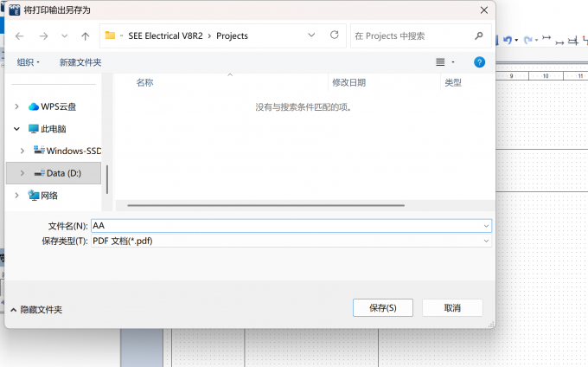Collapse the 此电脑 tree node
This screenshot has width=588, height=367.
coord(16,129)
